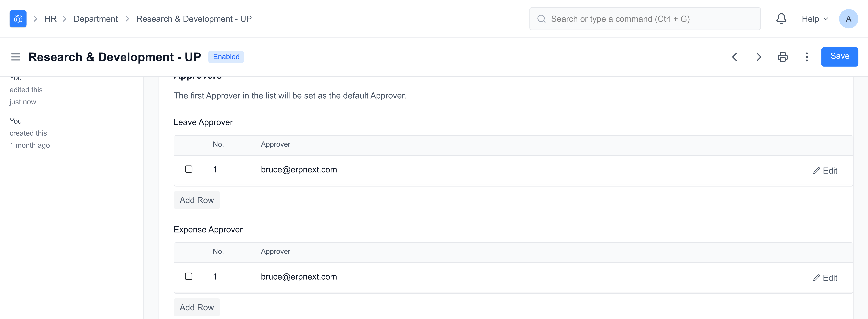This screenshot has height=319, width=868.
Task: Print this department record
Action: [782, 57]
